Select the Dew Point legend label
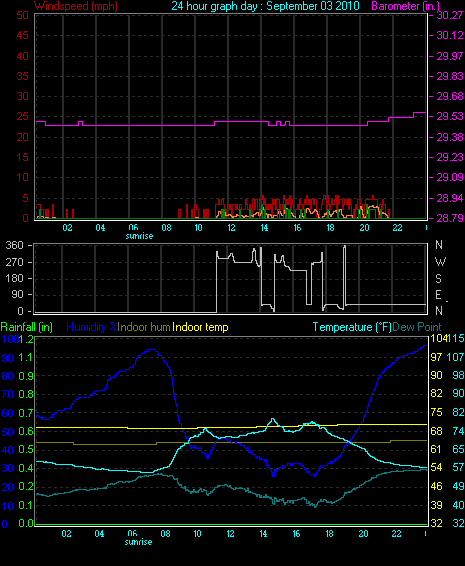The width and height of the screenshot is (465, 566). (417, 327)
